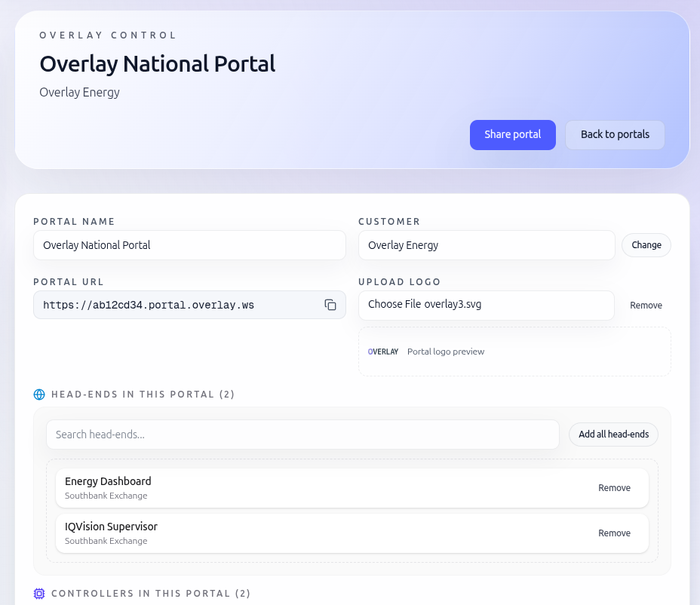Screen dimensions: 700x605
Task: Remove Energy Dashboard head-end
Action: [614, 488]
